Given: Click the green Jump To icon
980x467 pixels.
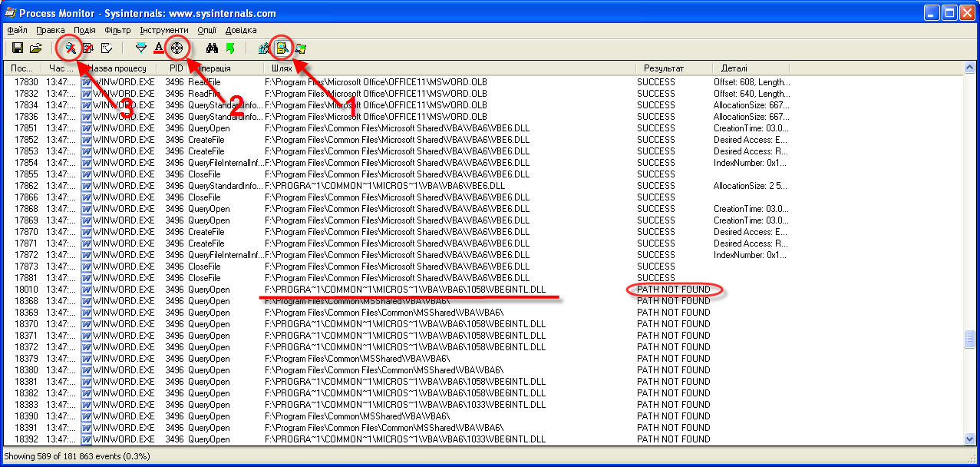Looking at the screenshot, I should 229,48.
